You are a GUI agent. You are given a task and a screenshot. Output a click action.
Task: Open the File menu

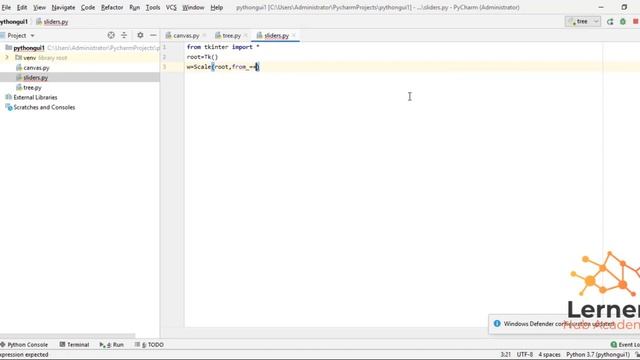pyautogui.click(x=6, y=7)
